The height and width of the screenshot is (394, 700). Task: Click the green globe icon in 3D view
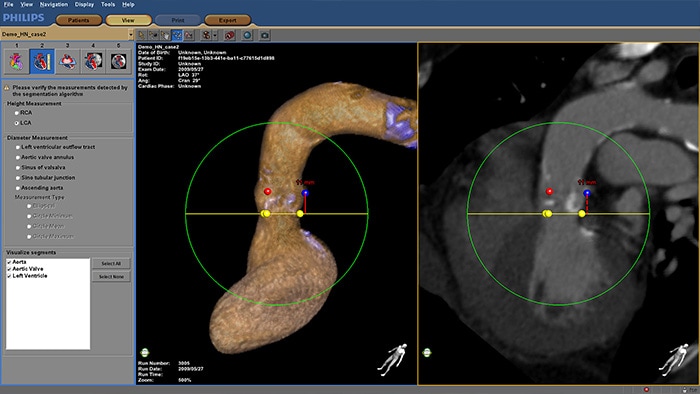pos(145,353)
